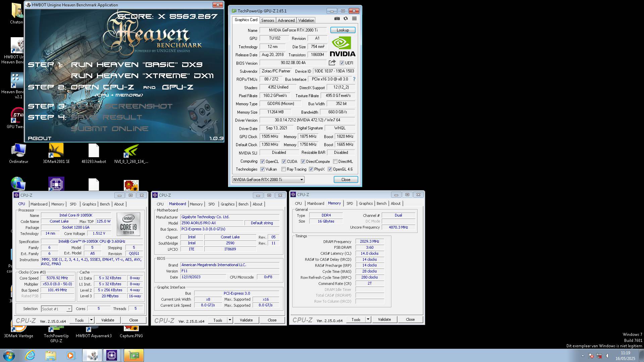Toggle the DirectCompute checkbox

303,162
